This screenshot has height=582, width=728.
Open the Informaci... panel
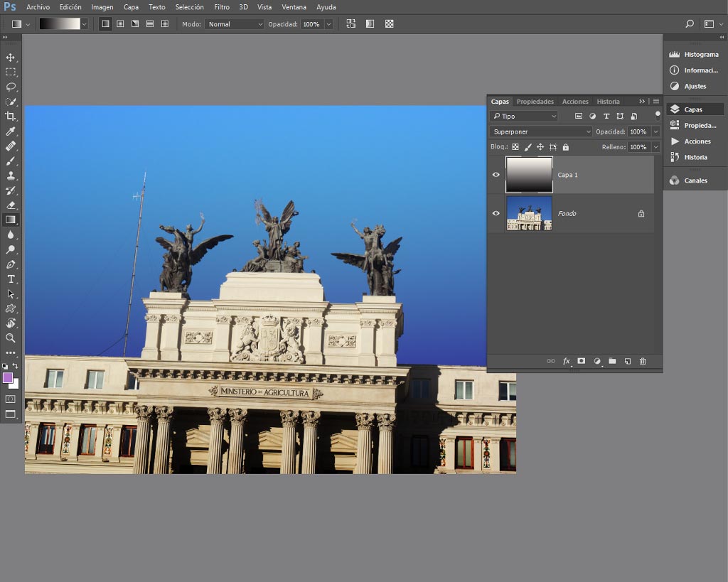click(x=695, y=70)
